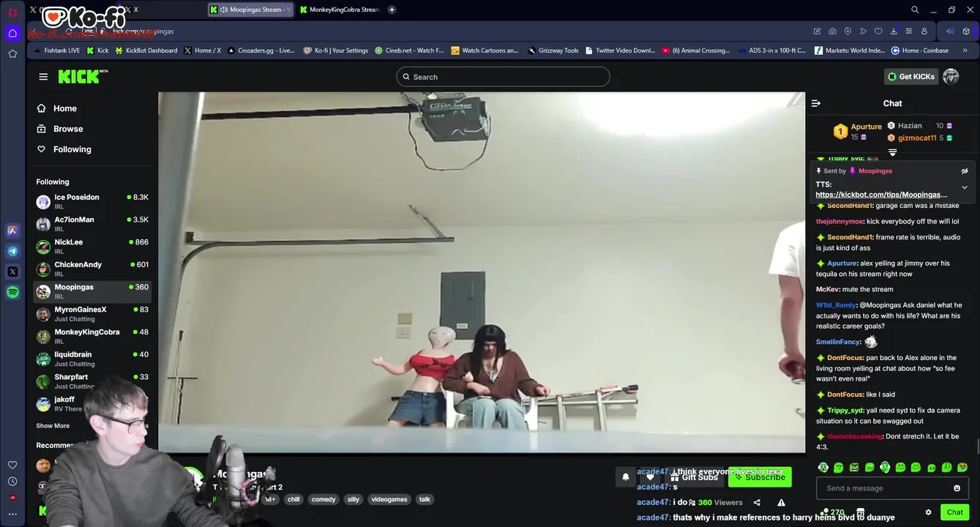The width and height of the screenshot is (980, 527).
Task: Switch to Moopingas Stream tab
Action: pos(249,10)
